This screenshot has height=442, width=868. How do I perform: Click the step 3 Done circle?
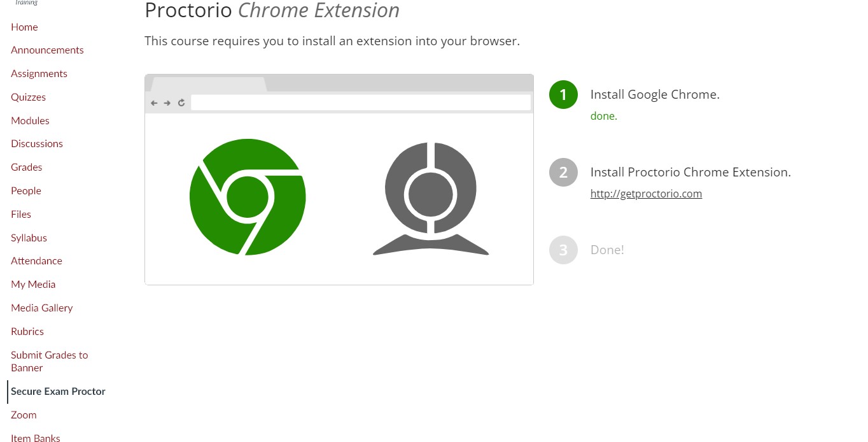pos(563,250)
